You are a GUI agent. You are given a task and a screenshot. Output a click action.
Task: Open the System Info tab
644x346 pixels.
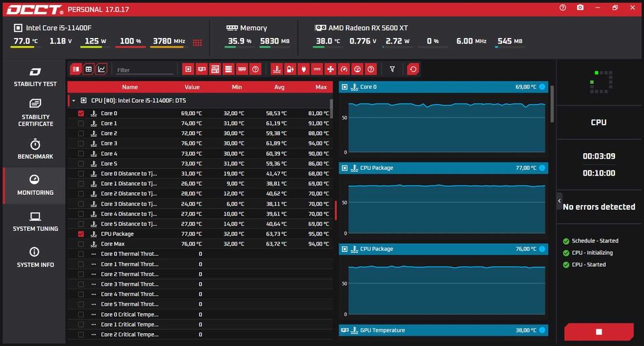click(x=35, y=258)
